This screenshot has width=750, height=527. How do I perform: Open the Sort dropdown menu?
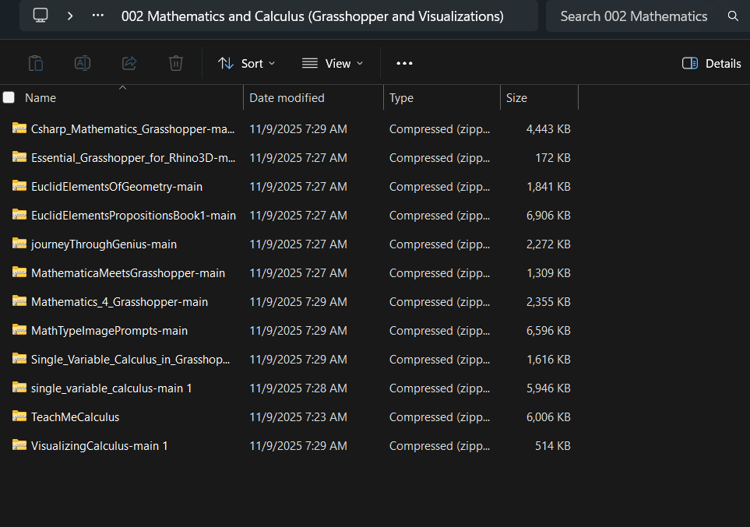pyautogui.click(x=246, y=63)
